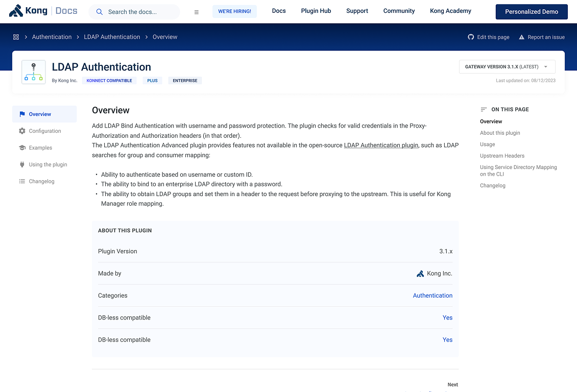577x392 pixels.
Task: Click the LDAP Authentication plugin thumbnail
Action: (34, 72)
